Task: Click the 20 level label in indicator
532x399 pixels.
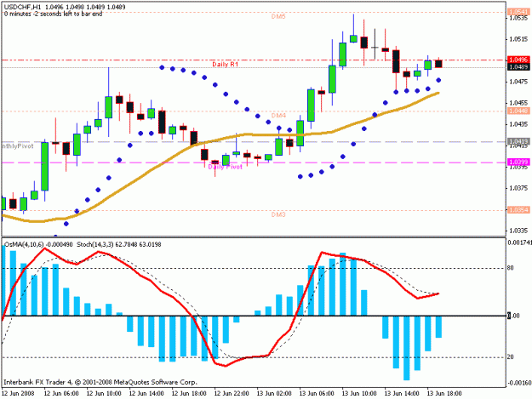Action: pyautogui.click(x=510, y=357)
